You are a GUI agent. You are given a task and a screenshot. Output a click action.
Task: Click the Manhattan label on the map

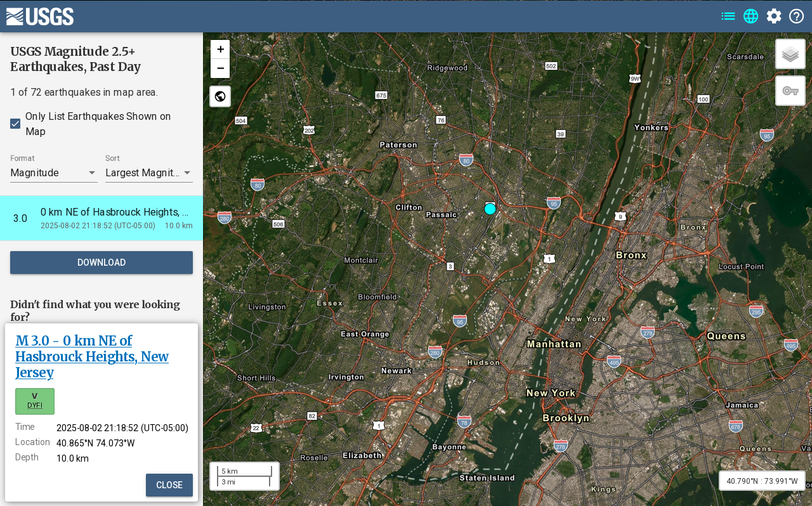tap(554, 344)
